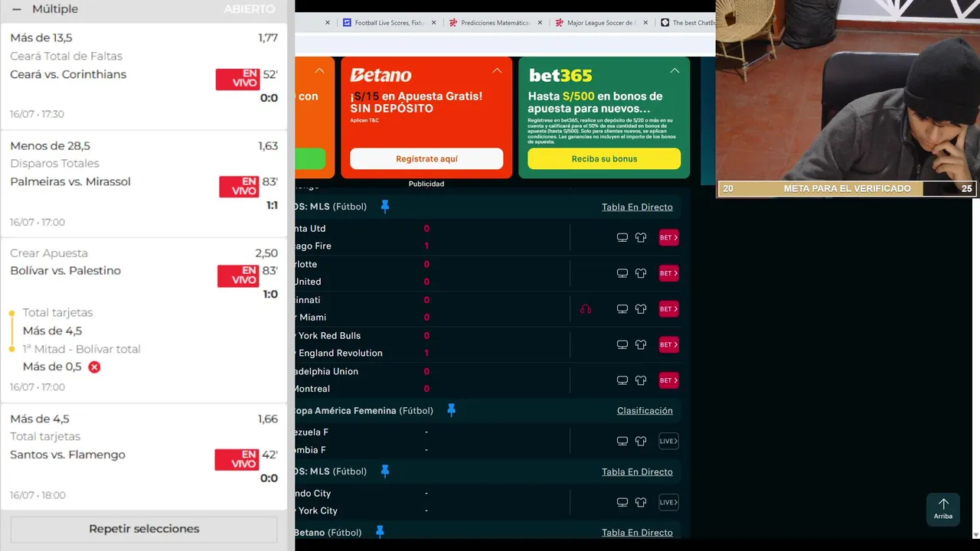Switch to The best ChatBot browser tab

(688, 23)
